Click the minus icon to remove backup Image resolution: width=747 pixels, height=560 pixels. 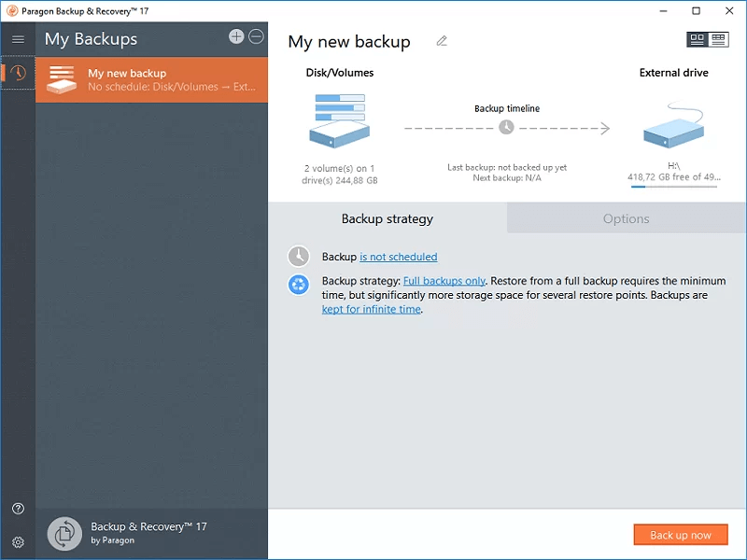256,36
